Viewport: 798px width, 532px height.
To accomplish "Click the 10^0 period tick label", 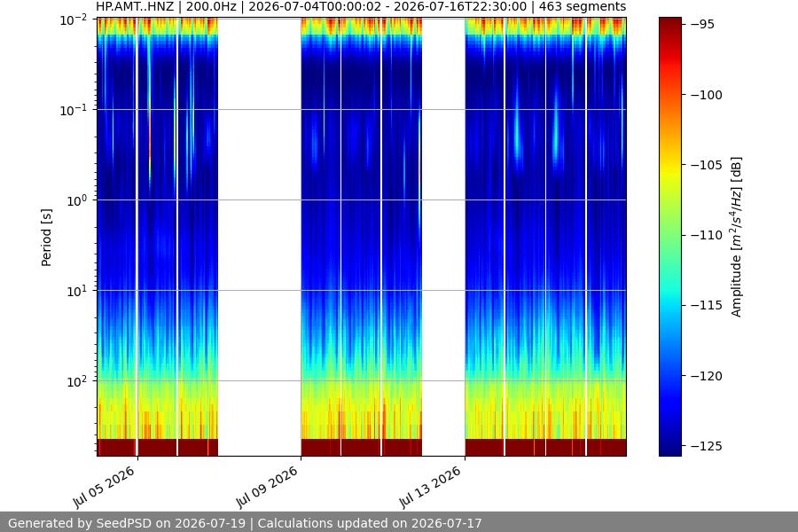I will 77,201.
